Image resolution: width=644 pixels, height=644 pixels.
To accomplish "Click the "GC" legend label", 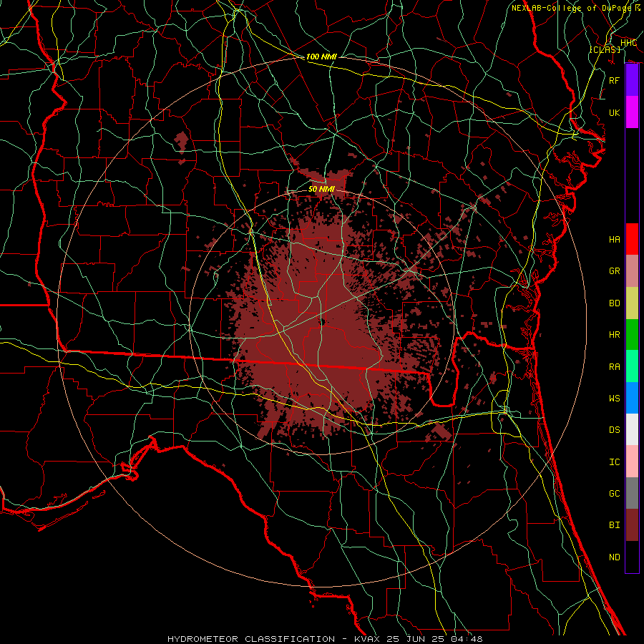I will coord(615,493).
